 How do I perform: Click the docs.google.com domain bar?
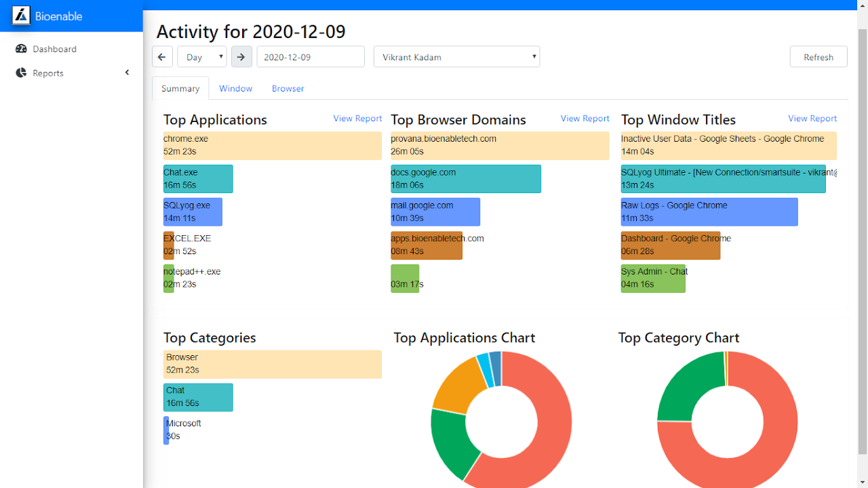[466, 179]
